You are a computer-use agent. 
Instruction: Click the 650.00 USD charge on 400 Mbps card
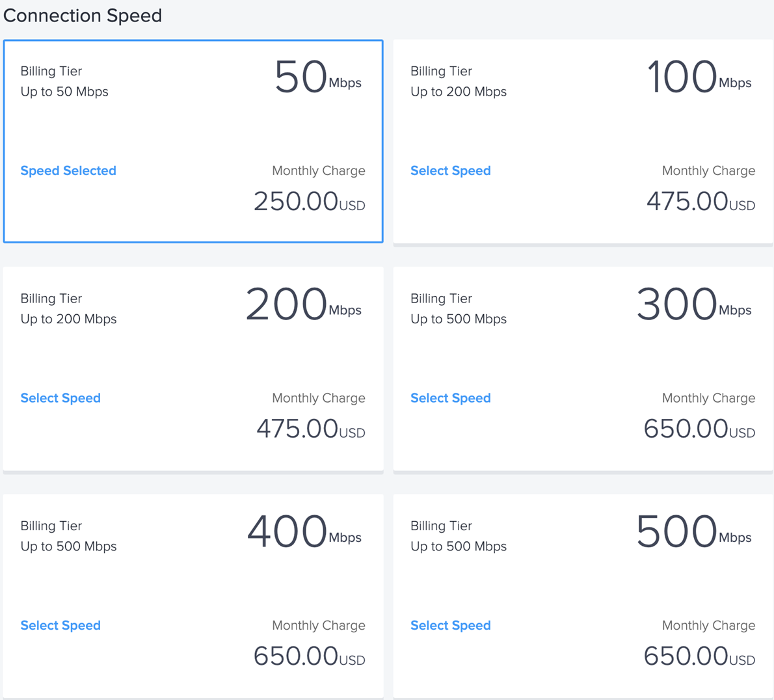tap(310, 656)
